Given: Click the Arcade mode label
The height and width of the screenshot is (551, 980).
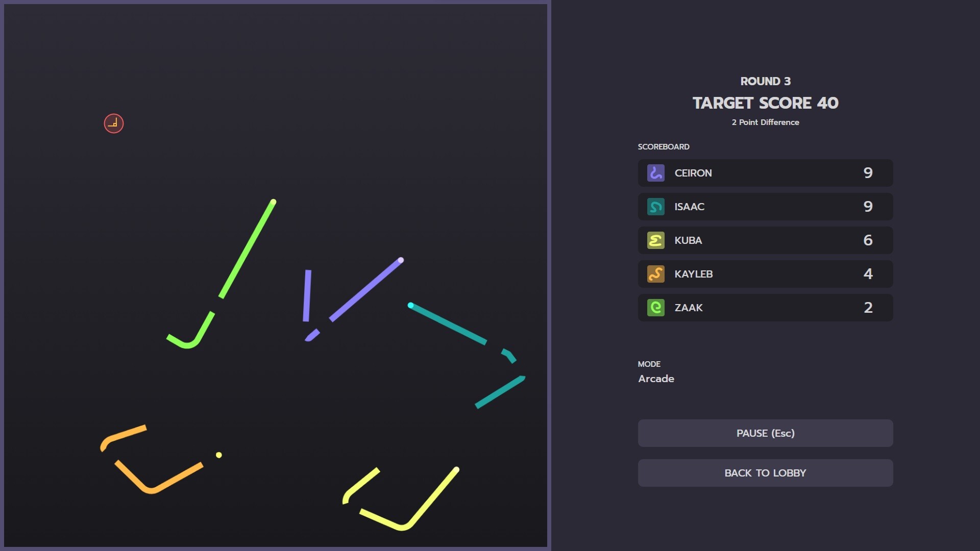Looking at the screenshot, I should (656, 379).
